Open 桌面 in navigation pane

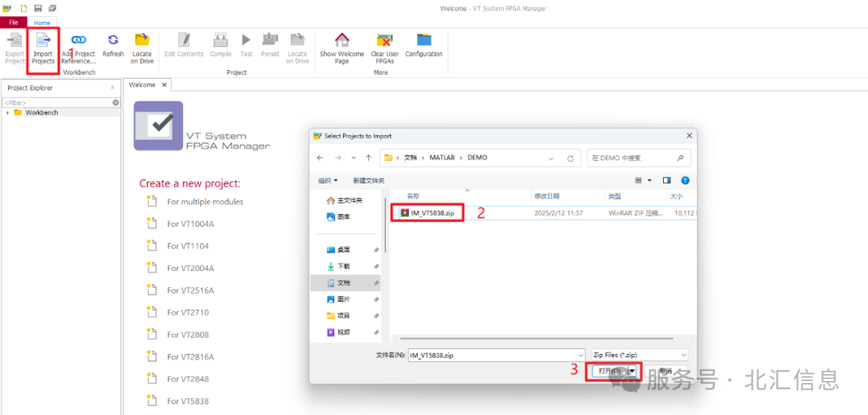[x=344, y=249]
